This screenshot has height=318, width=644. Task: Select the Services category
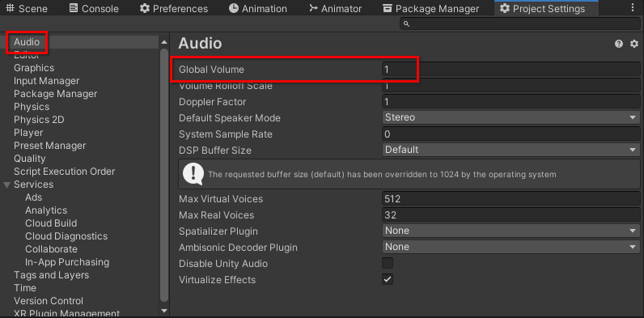(x=34, y=184)
